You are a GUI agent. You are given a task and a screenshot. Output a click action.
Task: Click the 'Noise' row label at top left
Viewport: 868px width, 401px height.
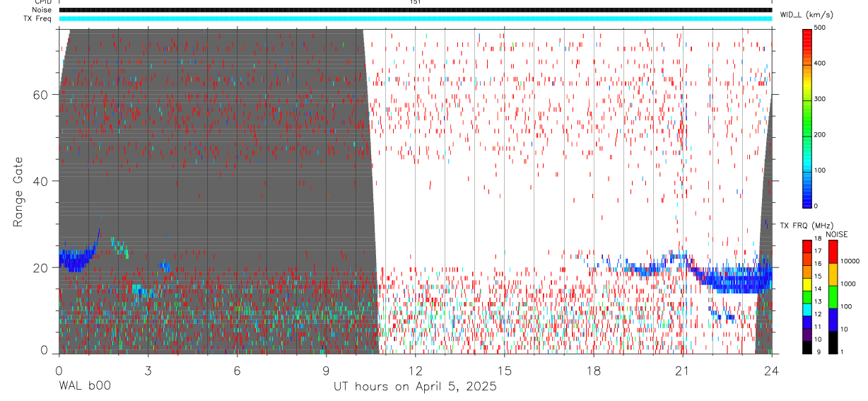(x=40, y=10)
